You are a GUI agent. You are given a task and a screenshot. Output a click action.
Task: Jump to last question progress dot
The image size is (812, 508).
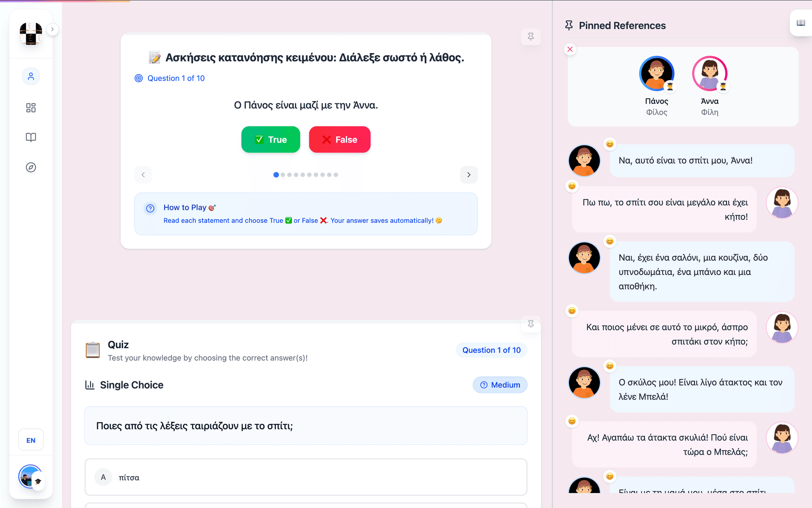click(336, 175)
